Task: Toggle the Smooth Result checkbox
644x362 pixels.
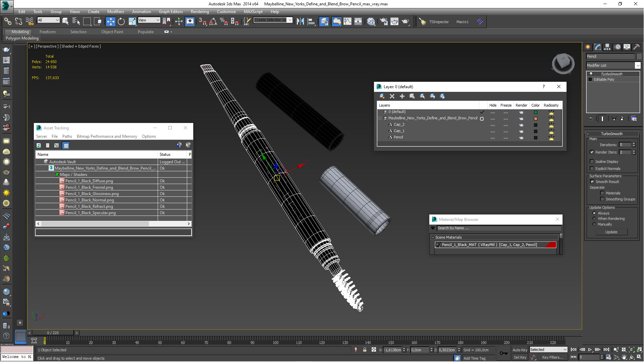Action: click(x=592, y=181)
